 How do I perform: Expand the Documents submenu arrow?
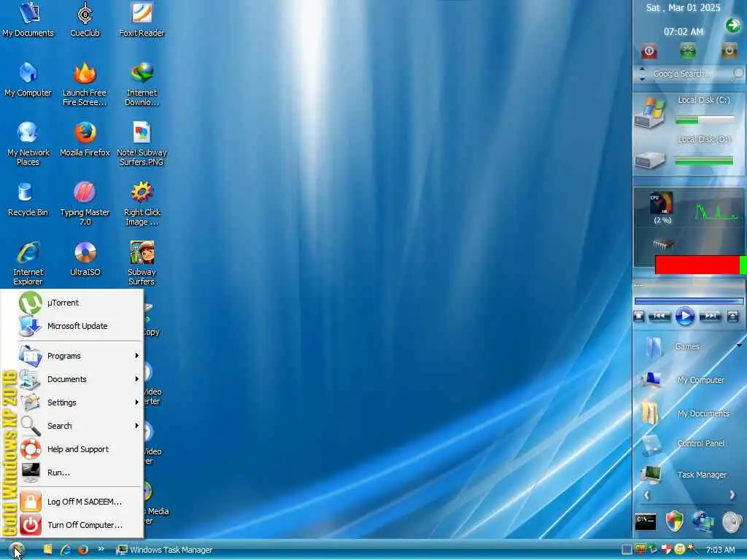136,379
